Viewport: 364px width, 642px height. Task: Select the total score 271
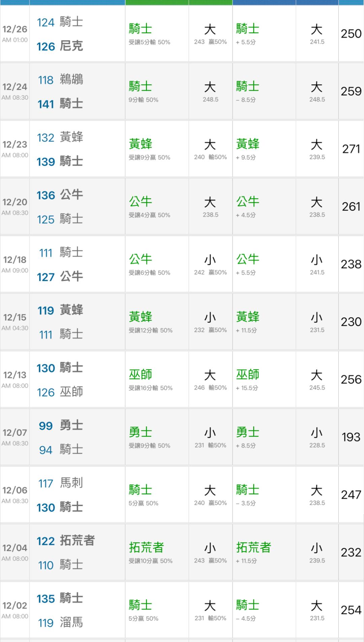coord(351,149)
